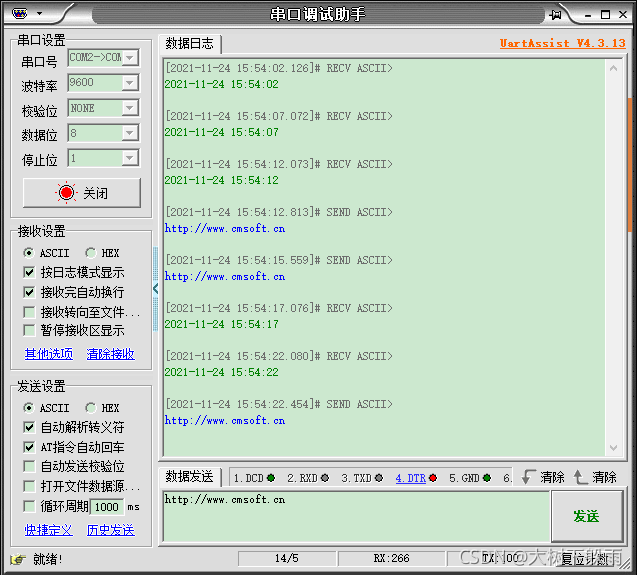Select HEX in send settings

(102, 408)
